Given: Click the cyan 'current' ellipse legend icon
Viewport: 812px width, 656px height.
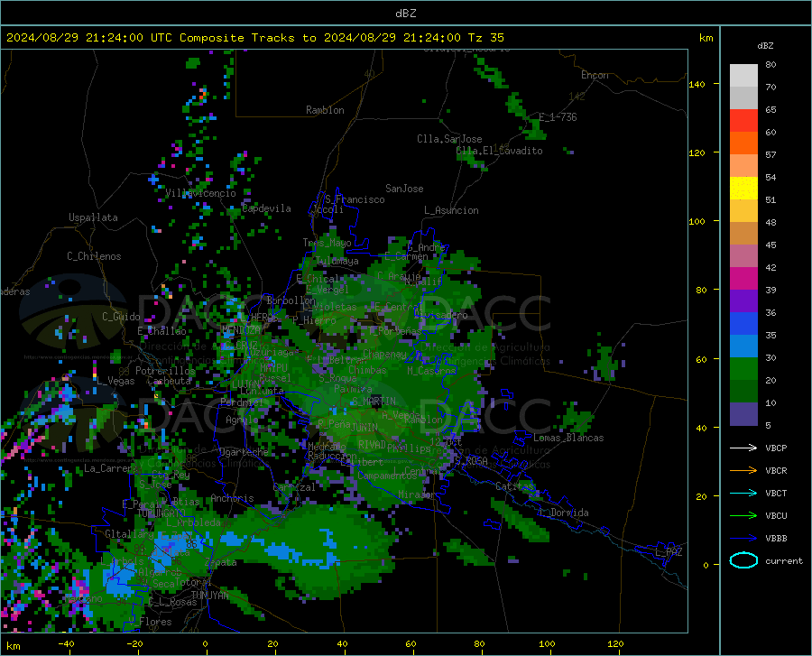Looking at the screenshot, I should [743, 560].
